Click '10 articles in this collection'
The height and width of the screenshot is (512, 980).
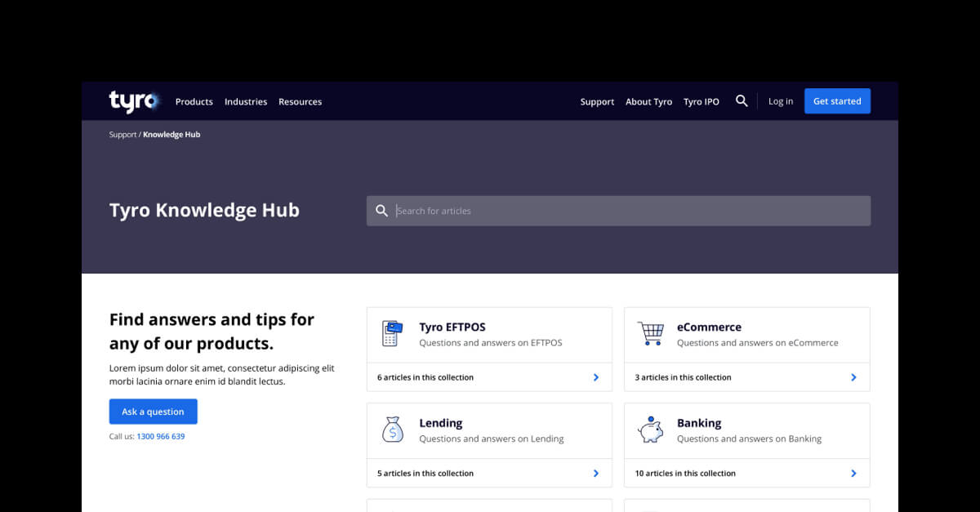click(685, 473)
